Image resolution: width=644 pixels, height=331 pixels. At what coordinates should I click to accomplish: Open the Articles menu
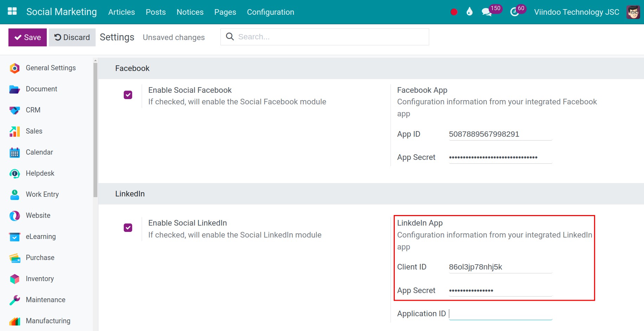(x=122, y=12)
